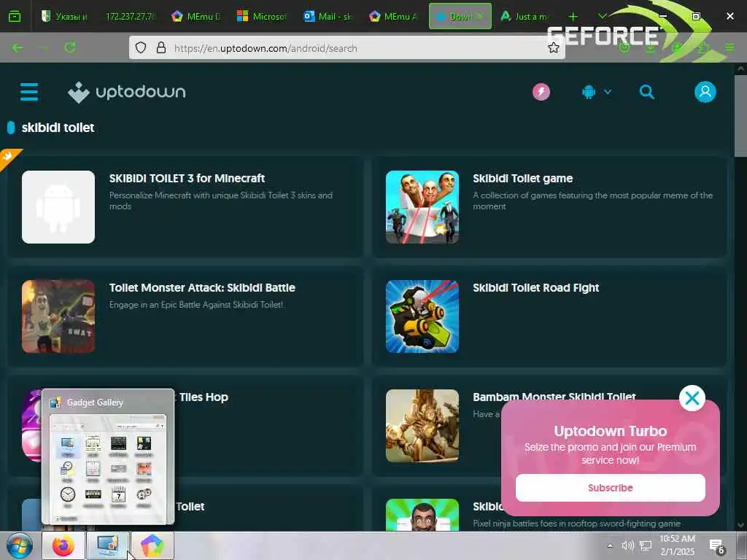Open the site search magnifier

[x=646, y=92]
